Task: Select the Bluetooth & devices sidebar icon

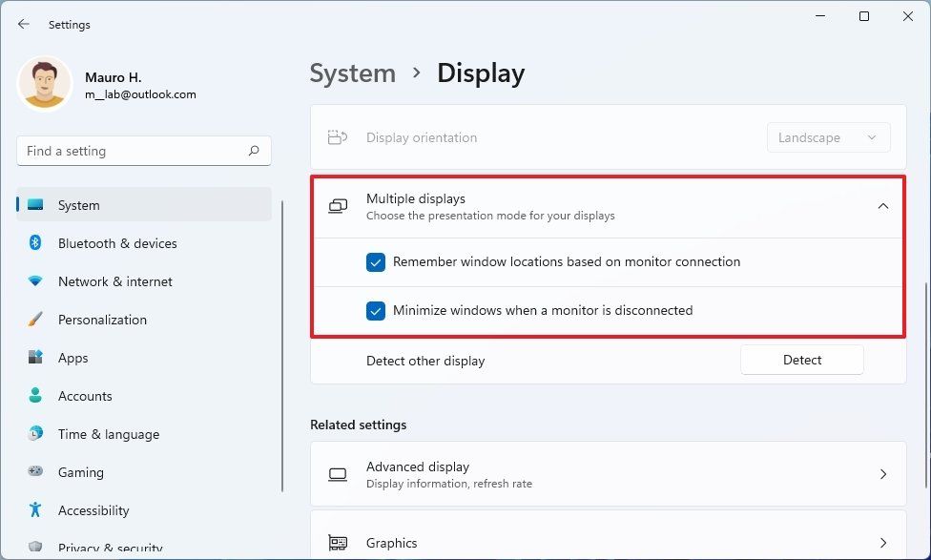Action: tap(34, 243)
